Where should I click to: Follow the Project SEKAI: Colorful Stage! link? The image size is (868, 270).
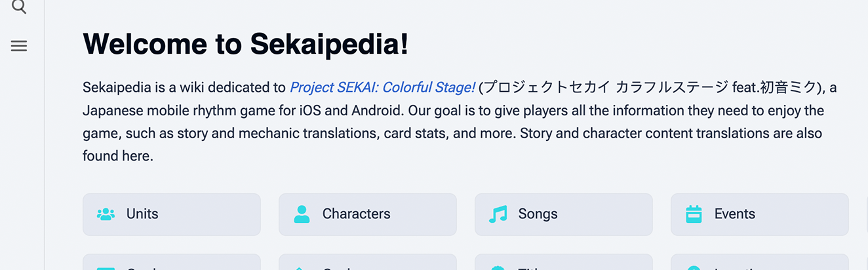pos(382,88)
